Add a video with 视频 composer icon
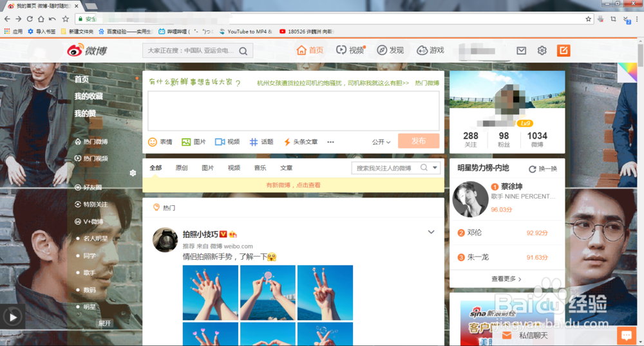The height and width of the screenshot is (346, 644). pyautogui.click(x=227, y=142)
